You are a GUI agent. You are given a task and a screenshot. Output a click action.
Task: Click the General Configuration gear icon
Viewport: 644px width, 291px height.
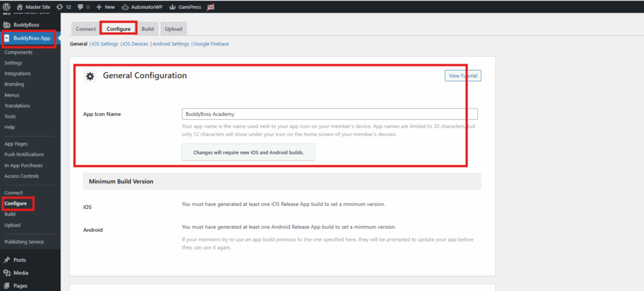tap(90, 76)
